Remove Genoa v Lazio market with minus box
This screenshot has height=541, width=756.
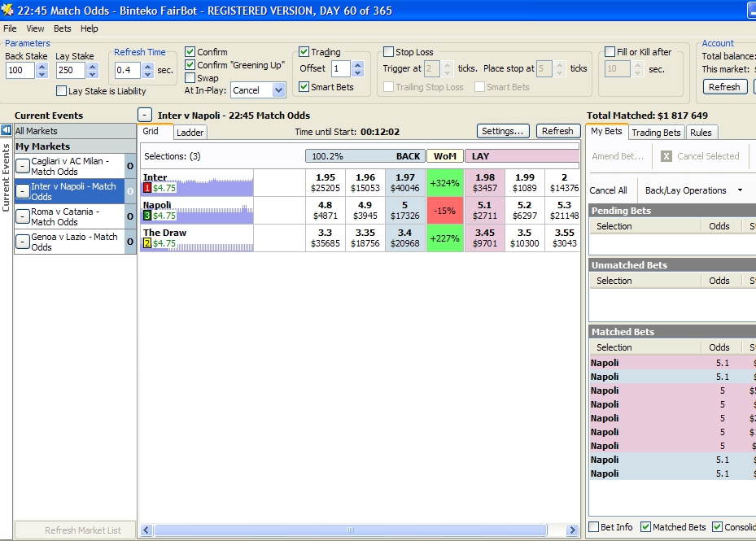pos(23,242)
